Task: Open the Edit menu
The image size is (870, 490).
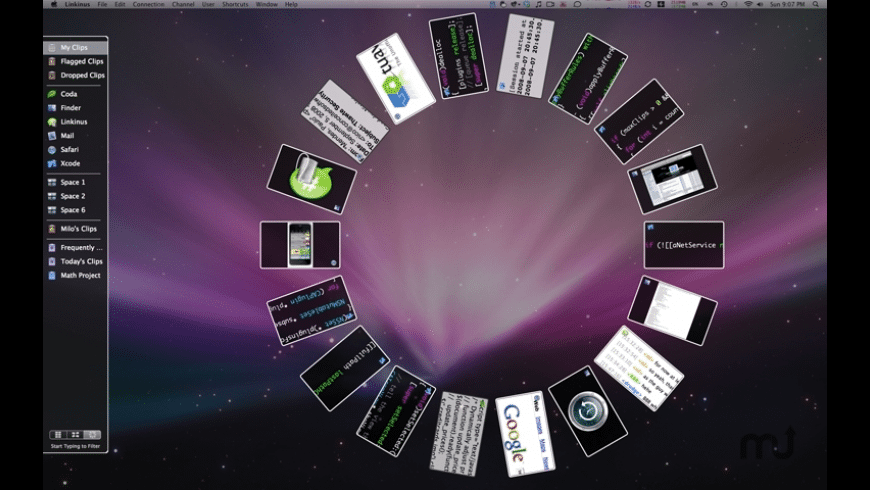Action: tap(120, 4)
